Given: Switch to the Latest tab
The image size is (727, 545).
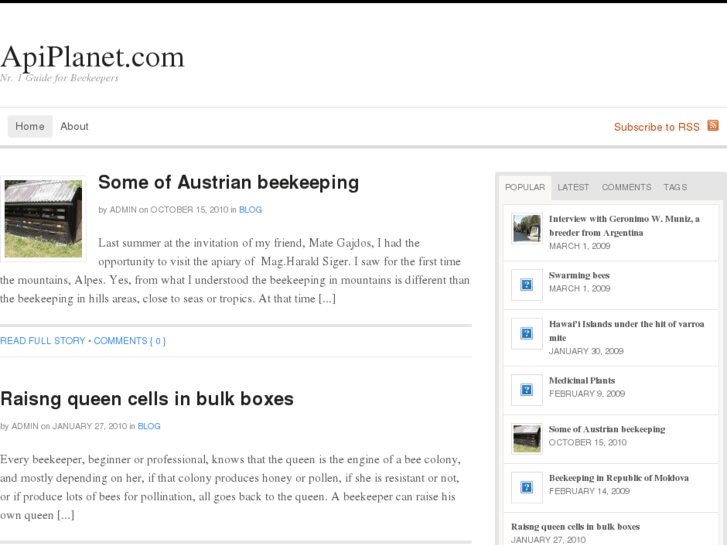Looking at the screenshot, I should 573,187.
